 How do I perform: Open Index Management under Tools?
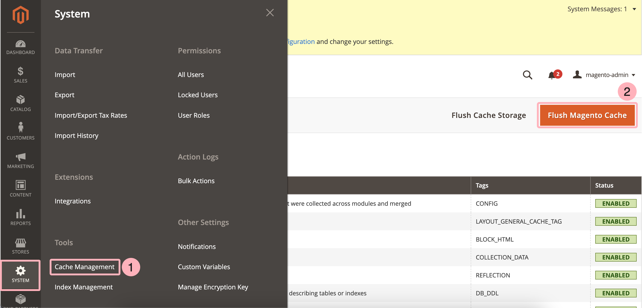[83, 287]
